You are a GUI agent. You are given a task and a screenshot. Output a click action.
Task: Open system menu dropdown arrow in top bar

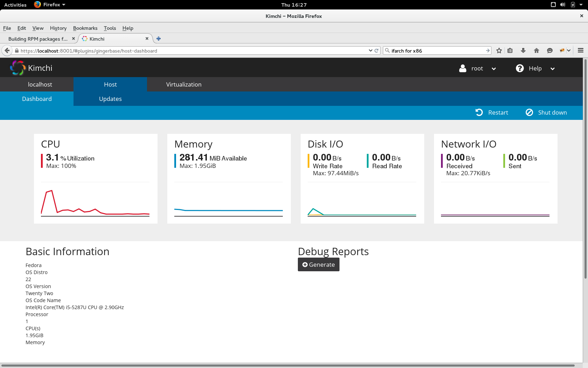coord(581,5)
